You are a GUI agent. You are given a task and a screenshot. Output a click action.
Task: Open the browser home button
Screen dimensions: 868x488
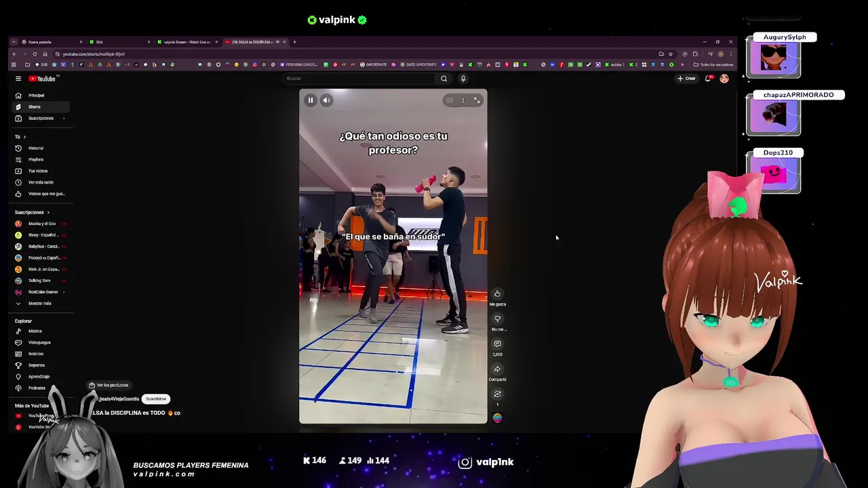click(x=45, y=54)
